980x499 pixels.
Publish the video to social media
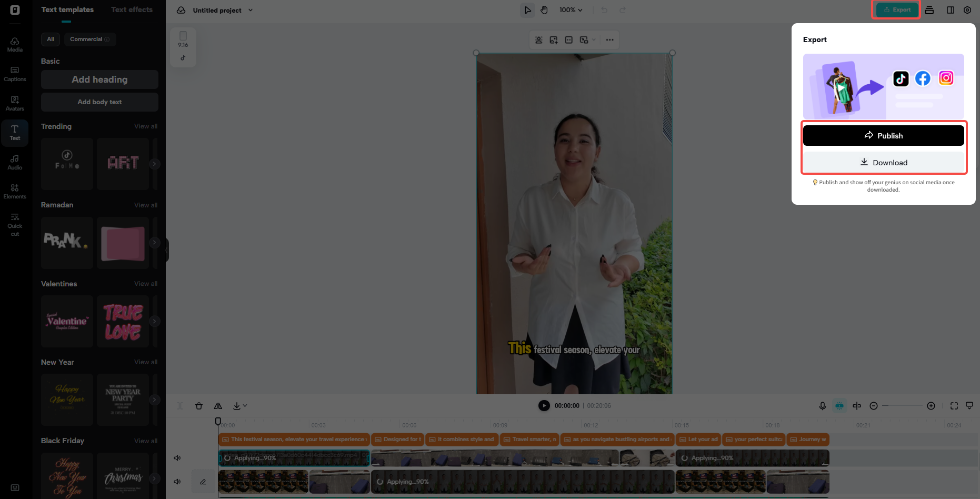click(x=883, y=135)
